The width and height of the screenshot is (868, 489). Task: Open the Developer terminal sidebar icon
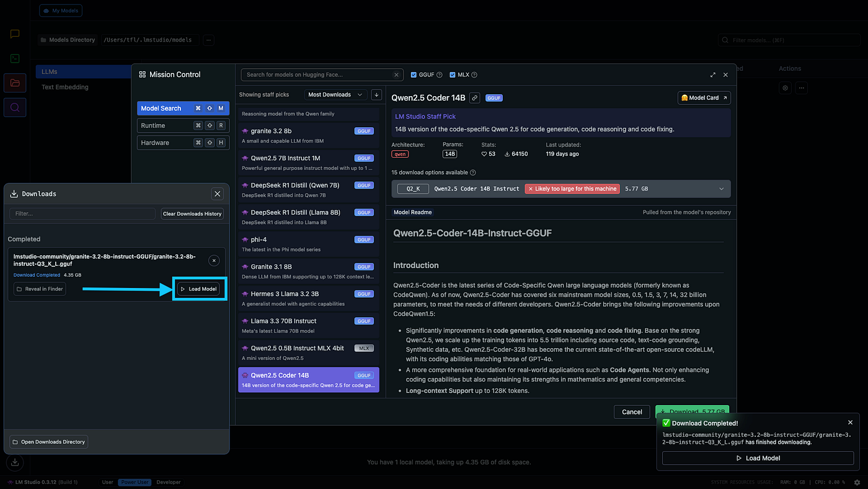tap(15, 58)
